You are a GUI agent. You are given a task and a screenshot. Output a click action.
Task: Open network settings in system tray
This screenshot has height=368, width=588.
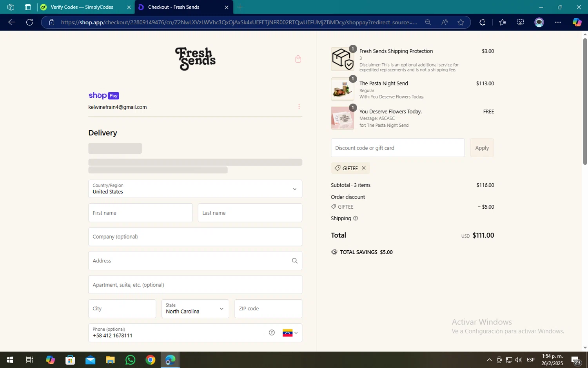click(x=509, y=360)
